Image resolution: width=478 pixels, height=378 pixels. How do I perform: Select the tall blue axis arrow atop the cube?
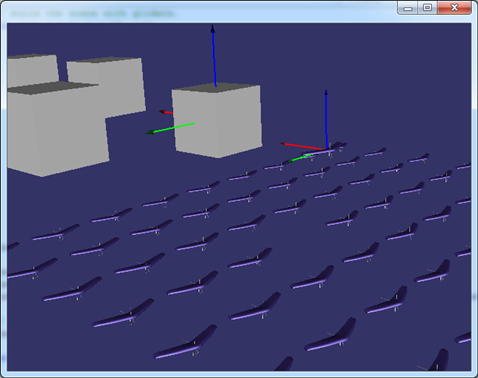coord(214,56)
